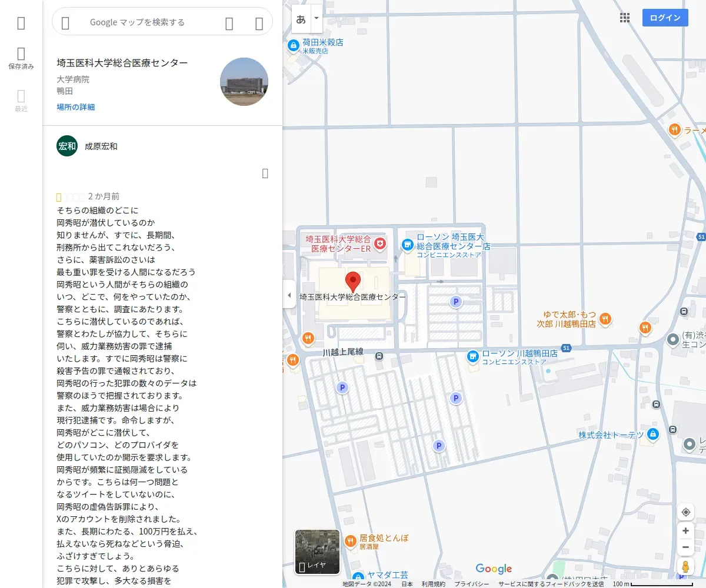This screenshot has width=706, height=588.
Task: Focus the Google Maps search field
Action: coord(137,22)
